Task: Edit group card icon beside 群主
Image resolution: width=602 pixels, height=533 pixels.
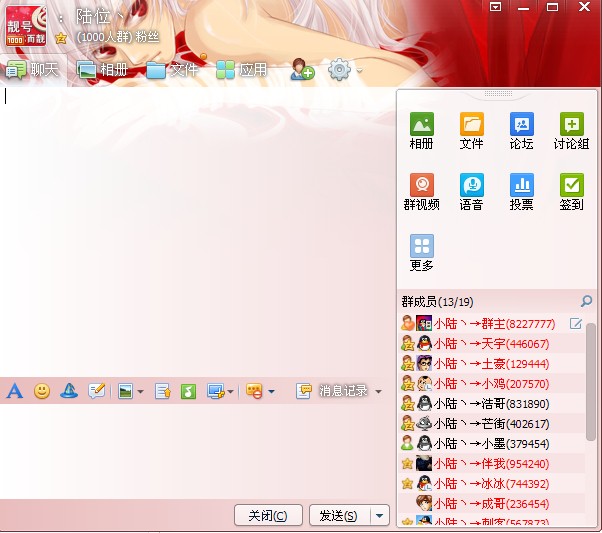Action: pos(576,324)
